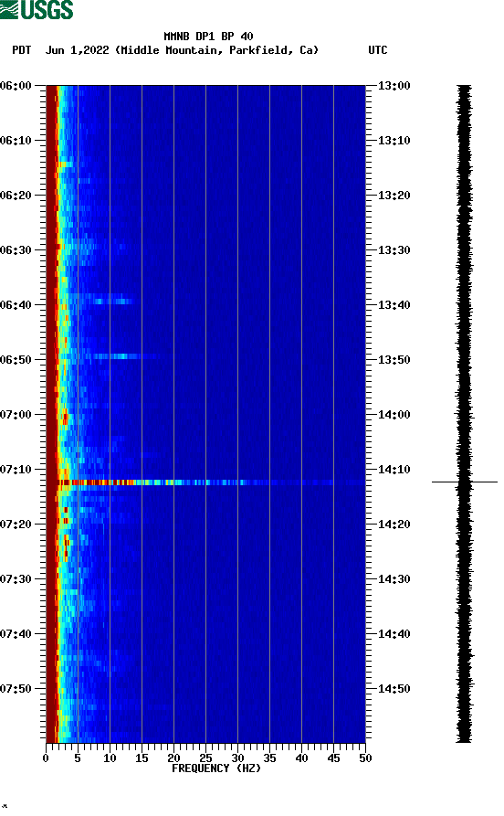The height and width of the screenshot is (816, 504).
Task: Click the 07:20 PDT time label
Action: click(x=16, y=525)
